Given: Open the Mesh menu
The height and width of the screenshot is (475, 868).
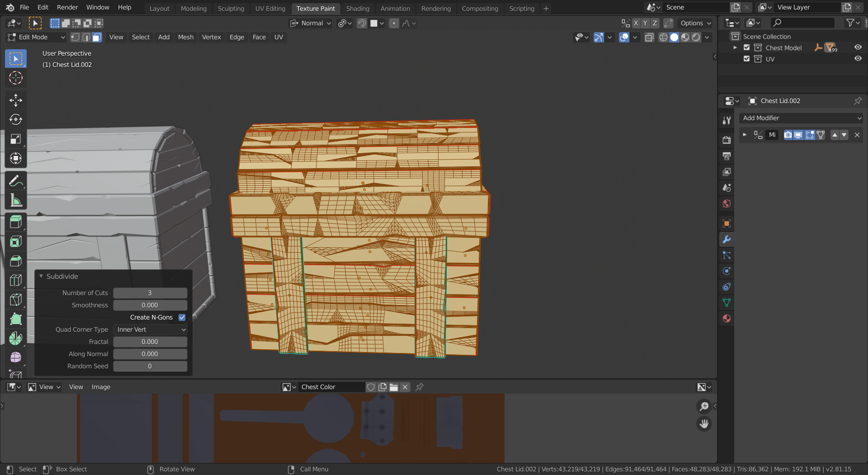Looking at the screenshot, I should (x=185, y=38).
